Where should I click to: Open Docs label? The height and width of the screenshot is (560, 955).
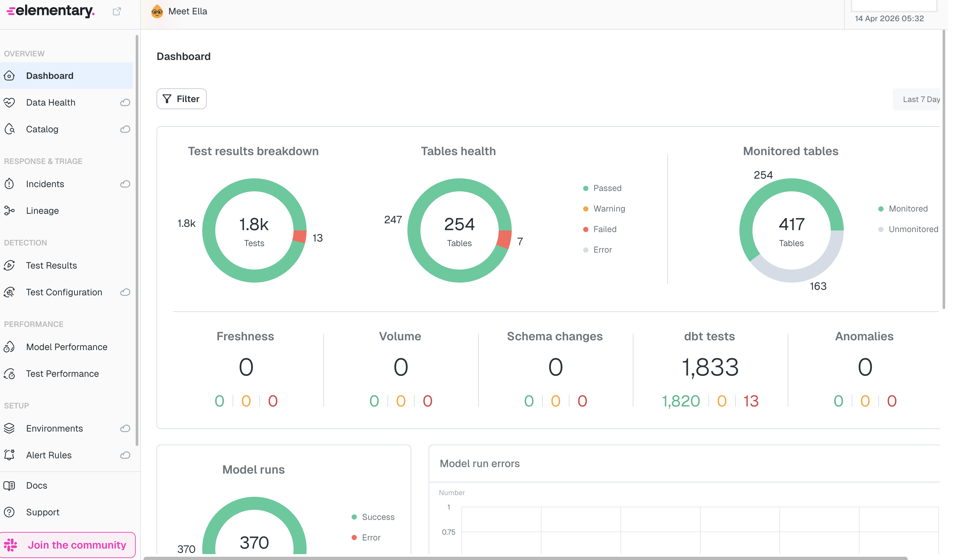37,485
